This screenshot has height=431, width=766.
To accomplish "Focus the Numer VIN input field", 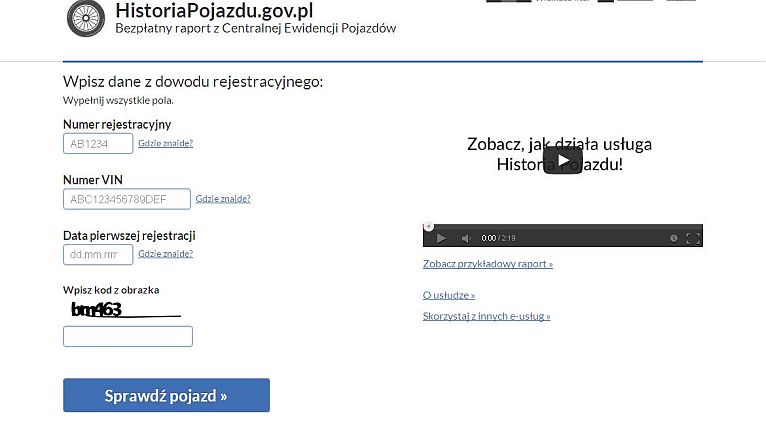I will click(126, 199).
